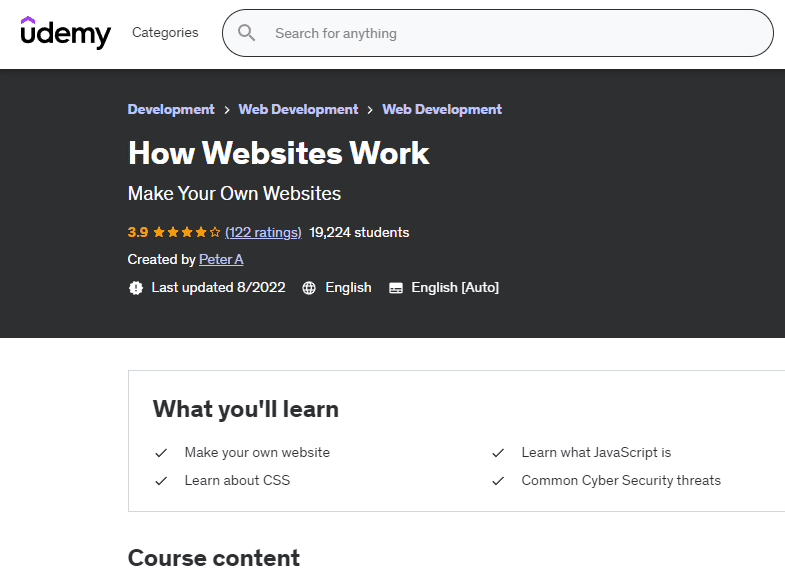Image resolution: width=785 pixels, height=581 pixels.
Task: Click first breadcrumb chevron separator
Action: click(x=227, y=110)
